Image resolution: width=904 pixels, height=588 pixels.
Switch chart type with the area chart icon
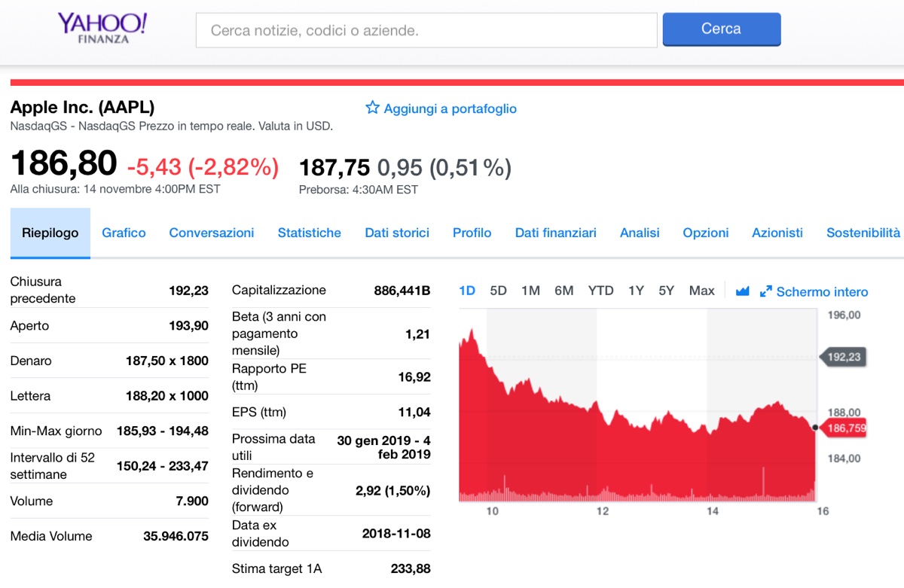(x=742, y=291)
